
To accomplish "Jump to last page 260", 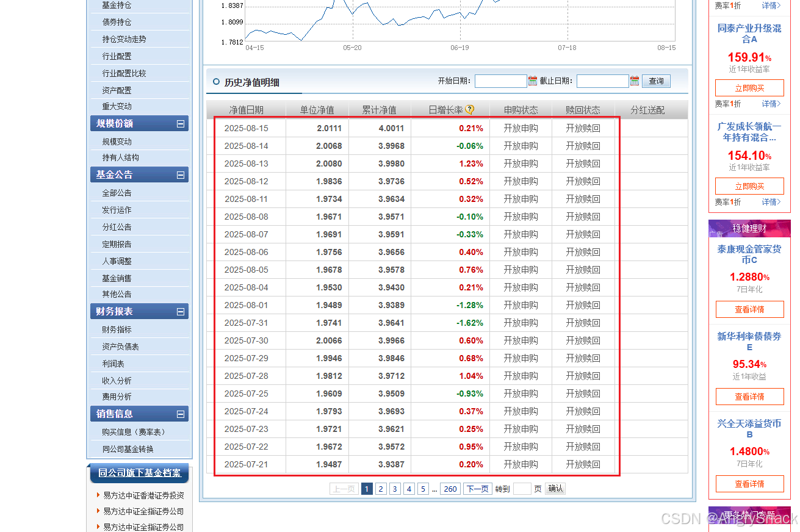I will coord(450,489).
